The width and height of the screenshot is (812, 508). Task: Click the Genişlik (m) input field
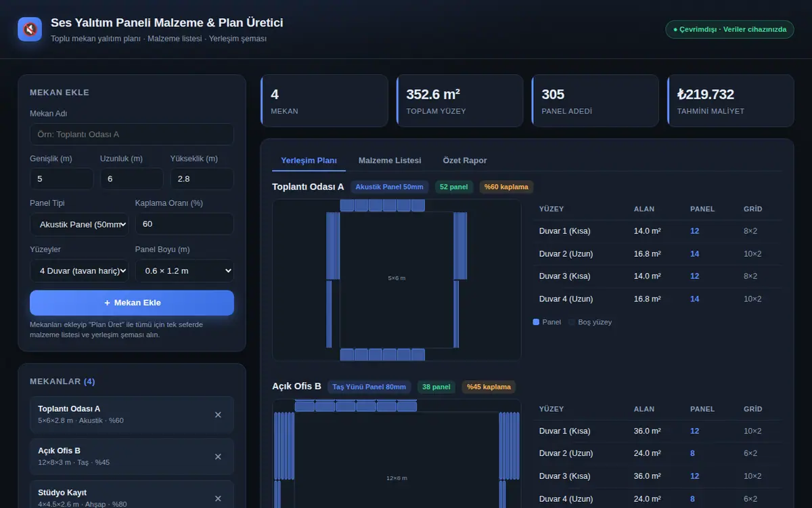(62, 179)
